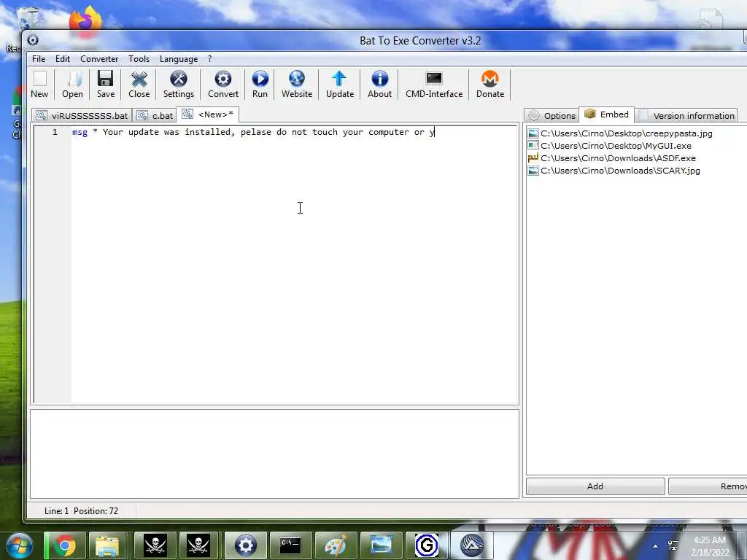Open a batch file with Open icon

[x=72, y=85]
